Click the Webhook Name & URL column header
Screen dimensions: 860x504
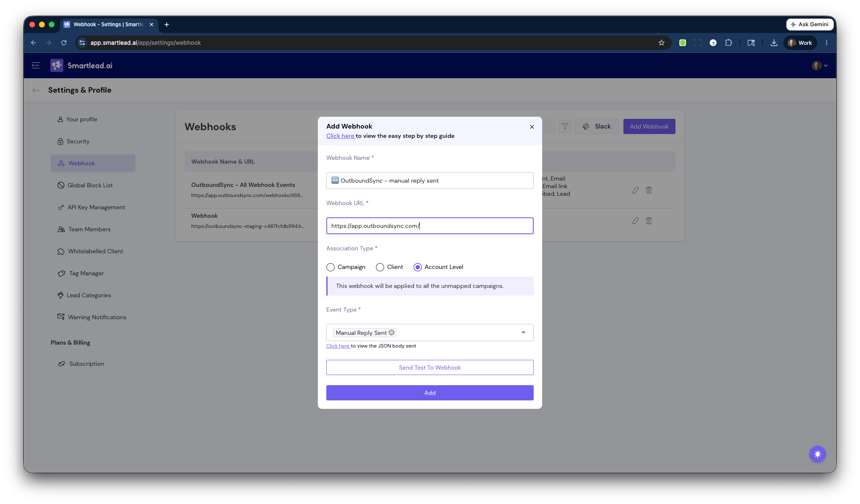223,162
